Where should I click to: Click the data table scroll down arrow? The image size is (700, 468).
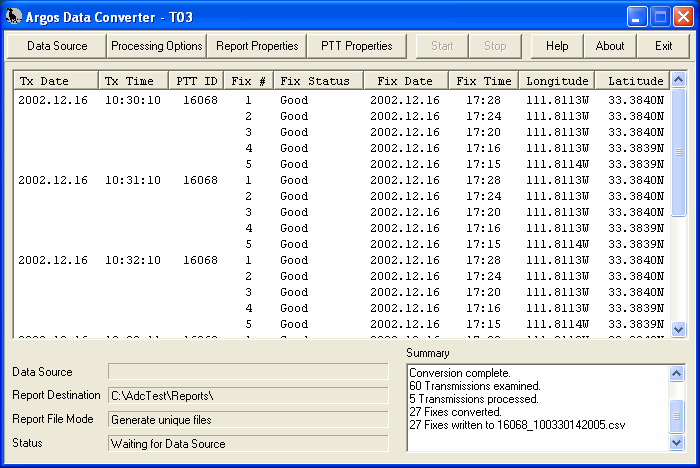(679, 330)
